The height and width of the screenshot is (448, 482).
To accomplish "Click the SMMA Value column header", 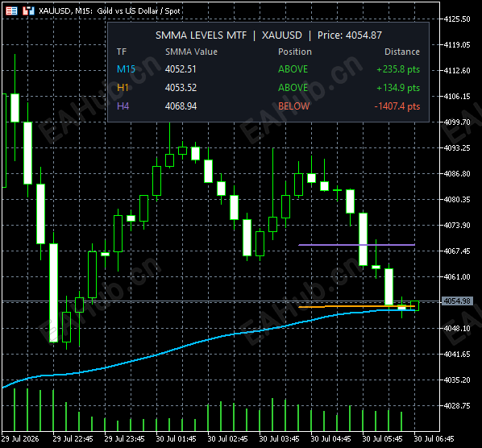I will [x=191, y=52].
